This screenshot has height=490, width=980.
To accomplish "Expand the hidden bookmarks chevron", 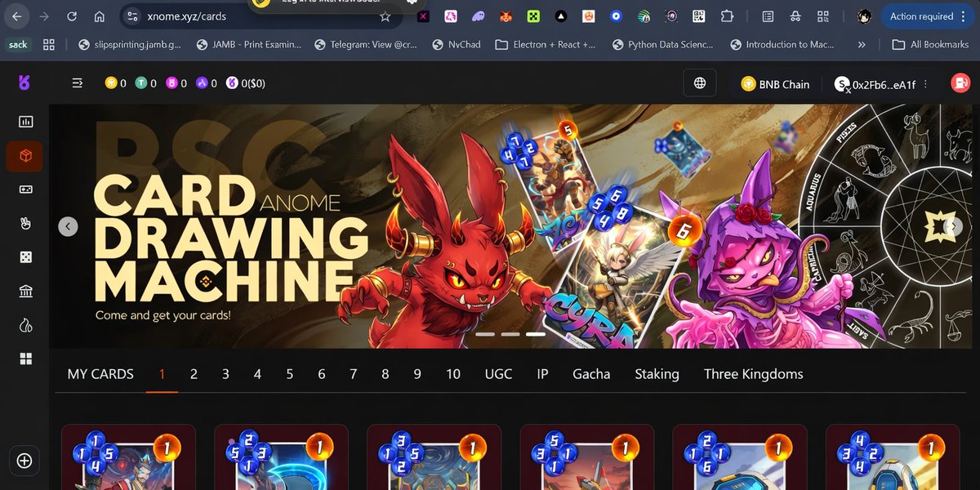I will point(862,45).
